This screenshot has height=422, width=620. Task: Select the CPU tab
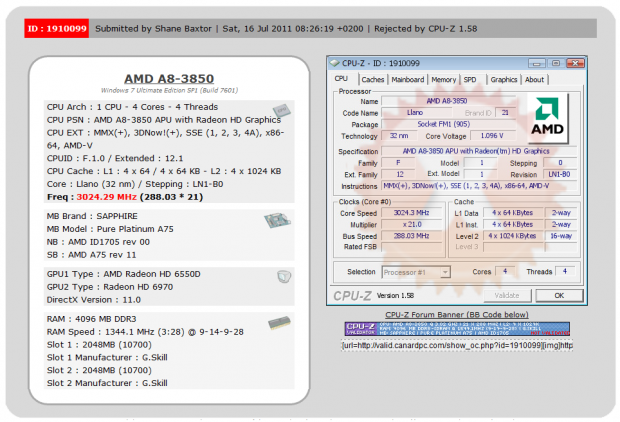[341, 79]
